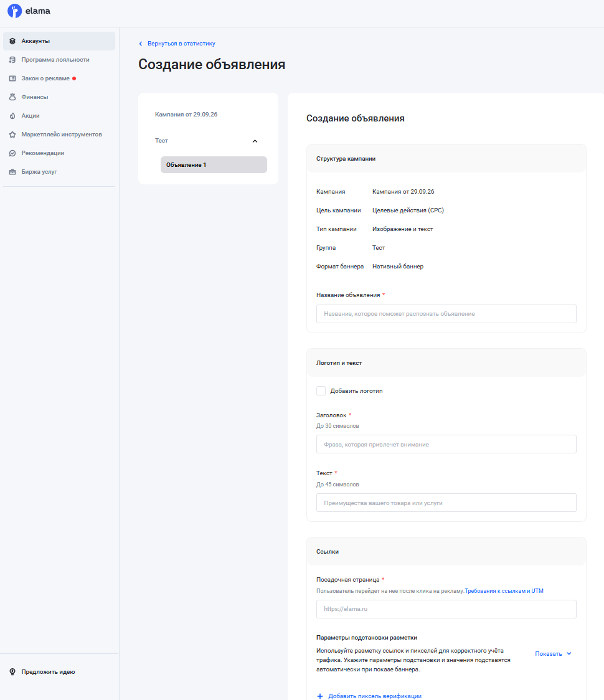Go to Закон о рекламе section
This screenshot has height=700, width=604.
click(59, 78)
